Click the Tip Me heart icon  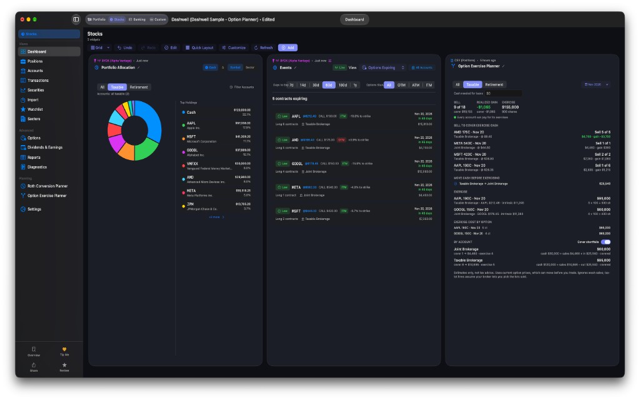click(64, 349)
